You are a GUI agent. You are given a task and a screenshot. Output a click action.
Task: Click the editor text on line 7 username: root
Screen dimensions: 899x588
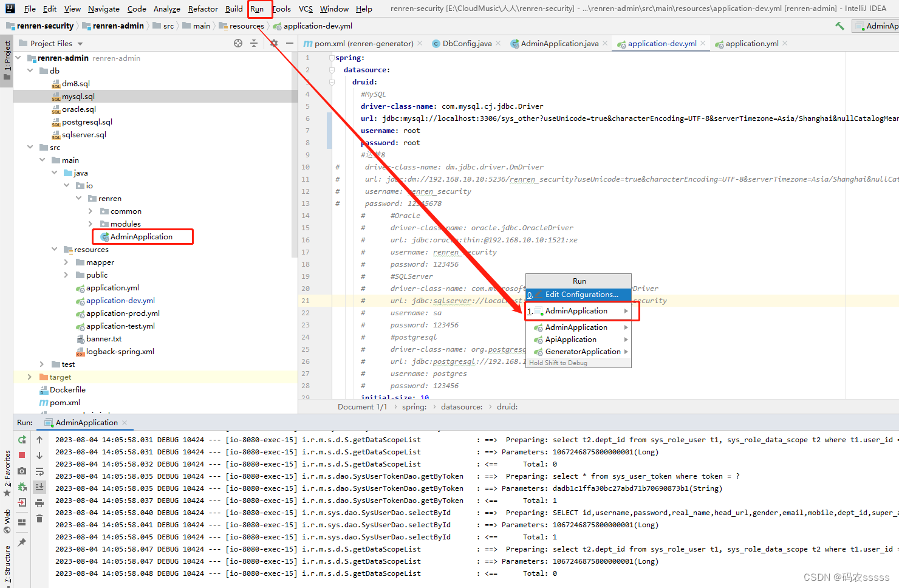[x=390, y=131]
